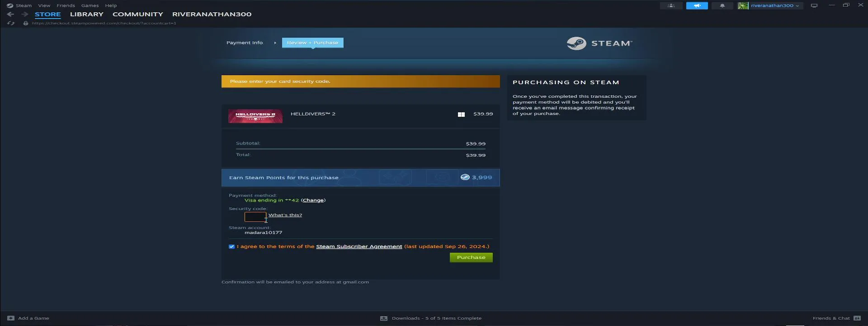
Task: Click the Friends & Chat icon
Action: [x=857, y=318]
